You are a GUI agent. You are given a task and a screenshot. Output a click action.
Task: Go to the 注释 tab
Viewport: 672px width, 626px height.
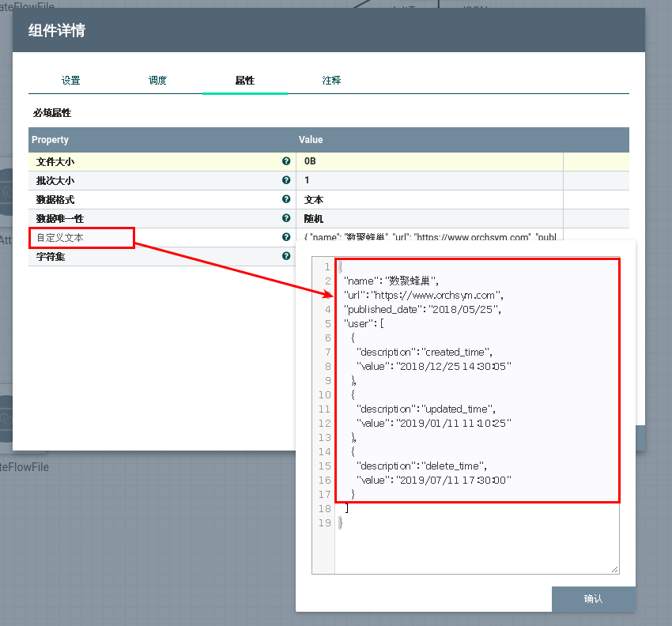tap(331, 81)
